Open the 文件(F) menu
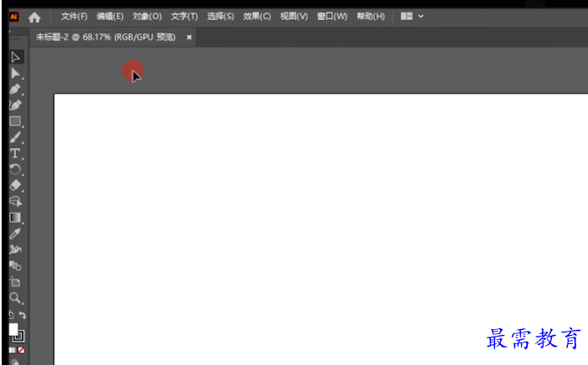588x365 pixels. pos(74,17)
